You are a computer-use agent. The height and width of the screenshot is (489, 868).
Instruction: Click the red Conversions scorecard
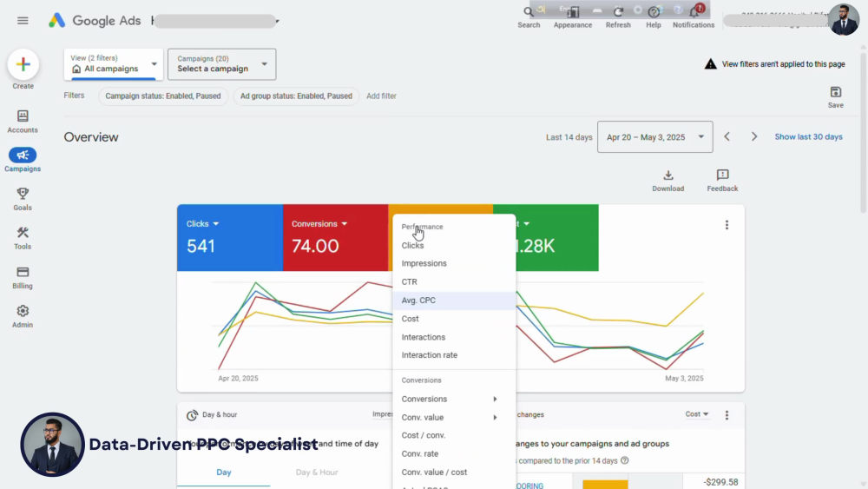335,238
